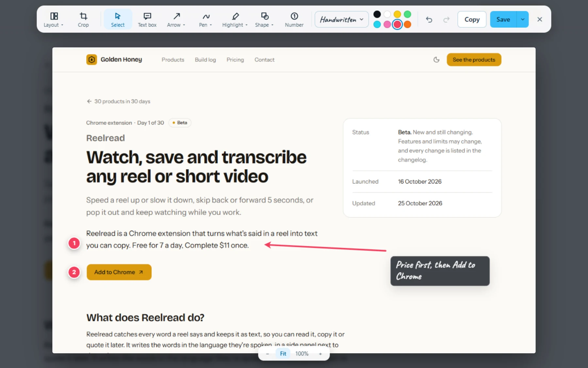This screenshot has height=368, width=588.
Task: Toggle dark mode moon icon
Action: 436,60
